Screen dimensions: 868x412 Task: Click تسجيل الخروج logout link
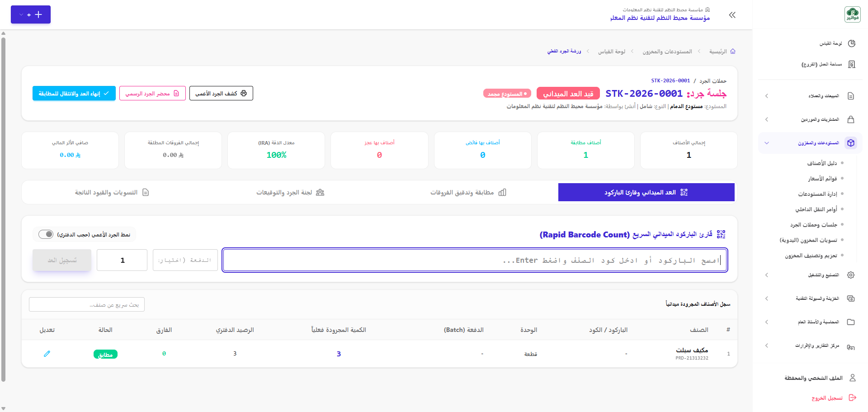827,398
